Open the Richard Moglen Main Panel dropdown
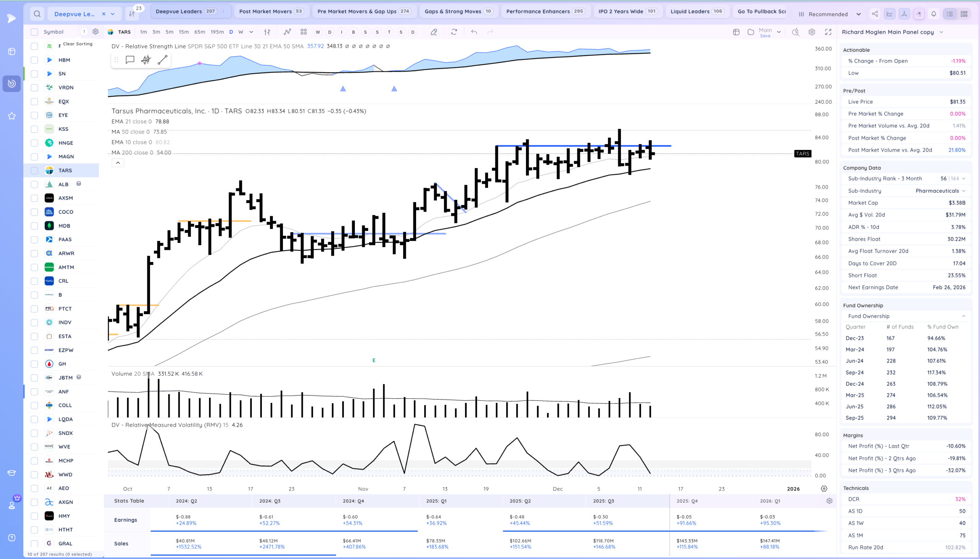Image resolution: width=980 pixels, height=559 pixels. click(941, 32)
